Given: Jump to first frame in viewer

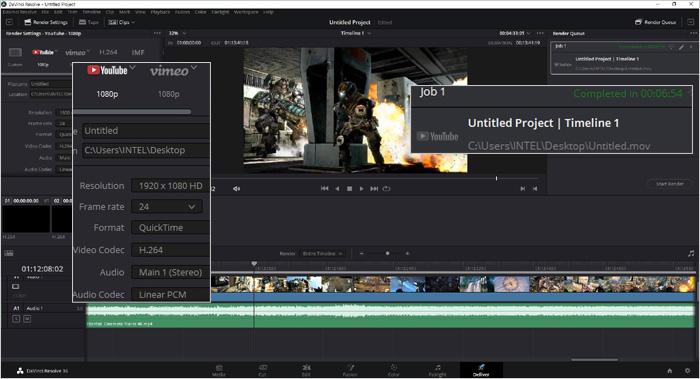Looking at the screenshot, I should click(325, 189).
